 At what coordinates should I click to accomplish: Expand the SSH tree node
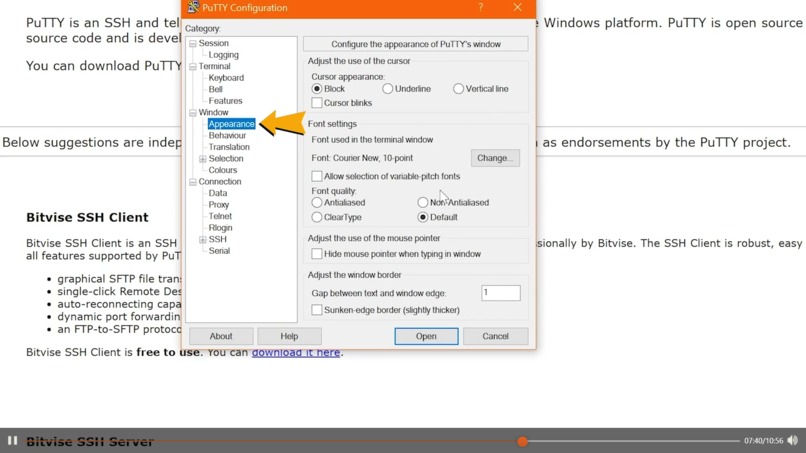[203, 240]
